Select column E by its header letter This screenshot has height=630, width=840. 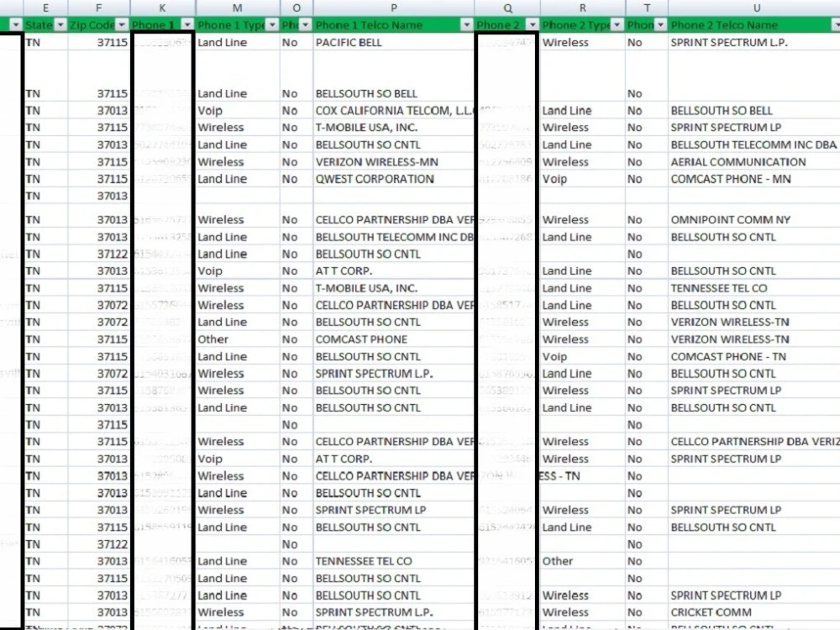tap(45, 8)
